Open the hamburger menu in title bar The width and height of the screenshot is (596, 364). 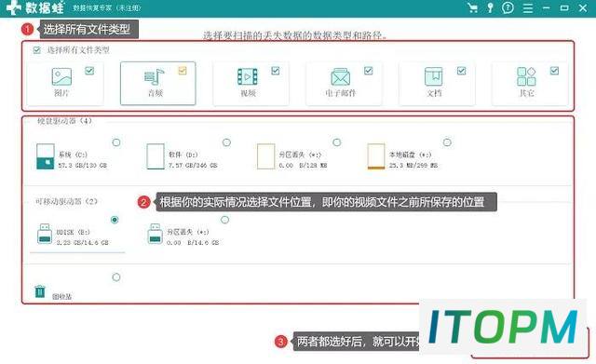528,8
